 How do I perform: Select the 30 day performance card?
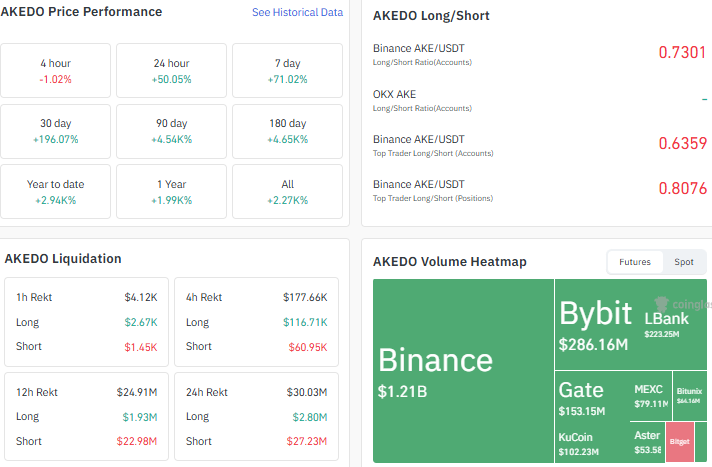click(x=55, y=131)
